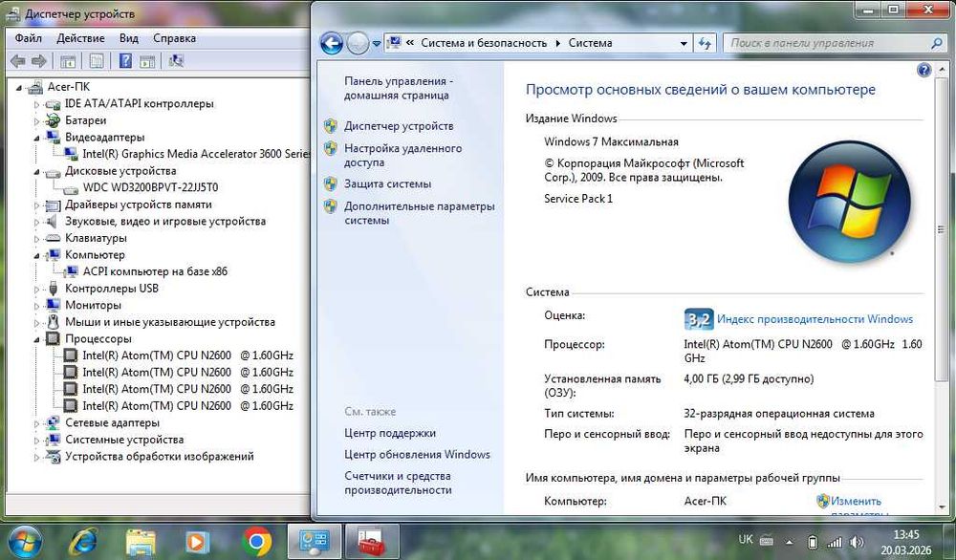This screenshot has height=560, width=956.
Task: Select ACPI компьютер на базе x86
Action: [155, 271]
